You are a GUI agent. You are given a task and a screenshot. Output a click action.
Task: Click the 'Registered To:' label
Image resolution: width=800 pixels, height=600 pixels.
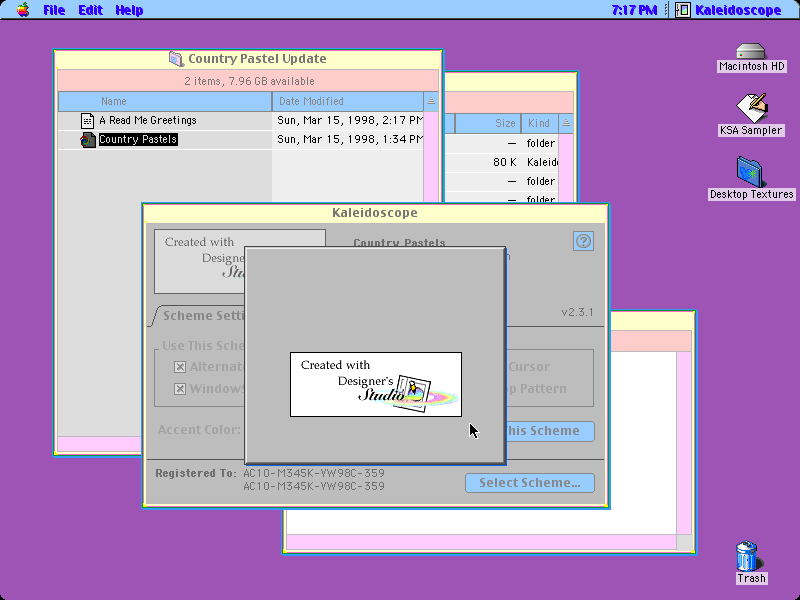(196, 473)
